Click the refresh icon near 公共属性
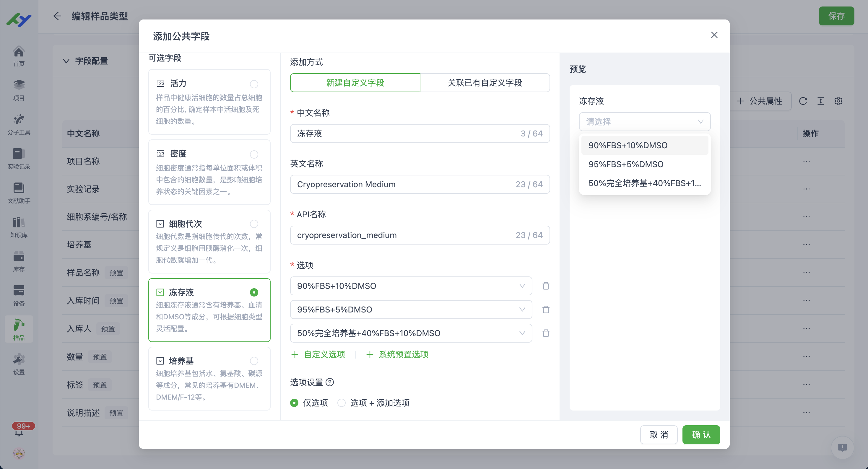868x469 pixels. click(x=803, y=101)
